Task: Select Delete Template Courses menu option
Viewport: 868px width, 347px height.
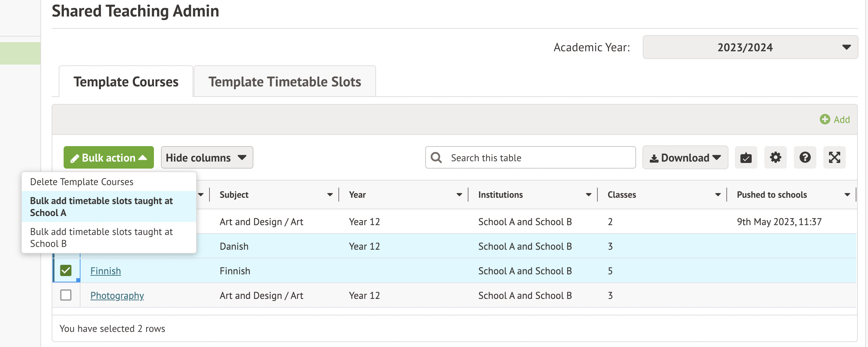Action: point(82,182)
